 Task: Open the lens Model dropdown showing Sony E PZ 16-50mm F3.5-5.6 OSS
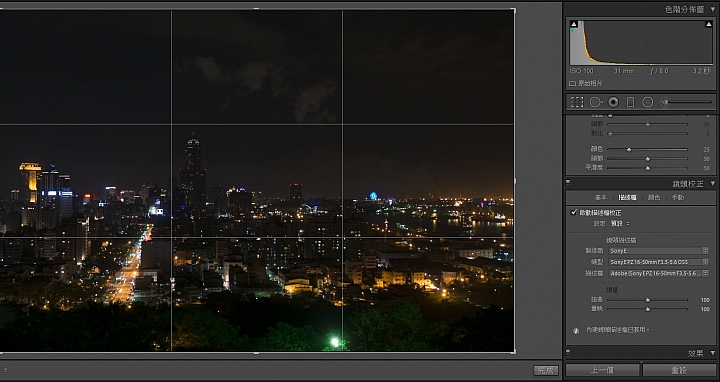(x=658, y=262)
